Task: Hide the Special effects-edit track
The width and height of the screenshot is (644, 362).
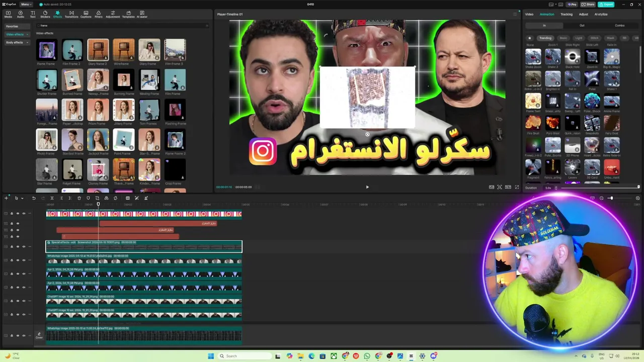Action: 18,246
